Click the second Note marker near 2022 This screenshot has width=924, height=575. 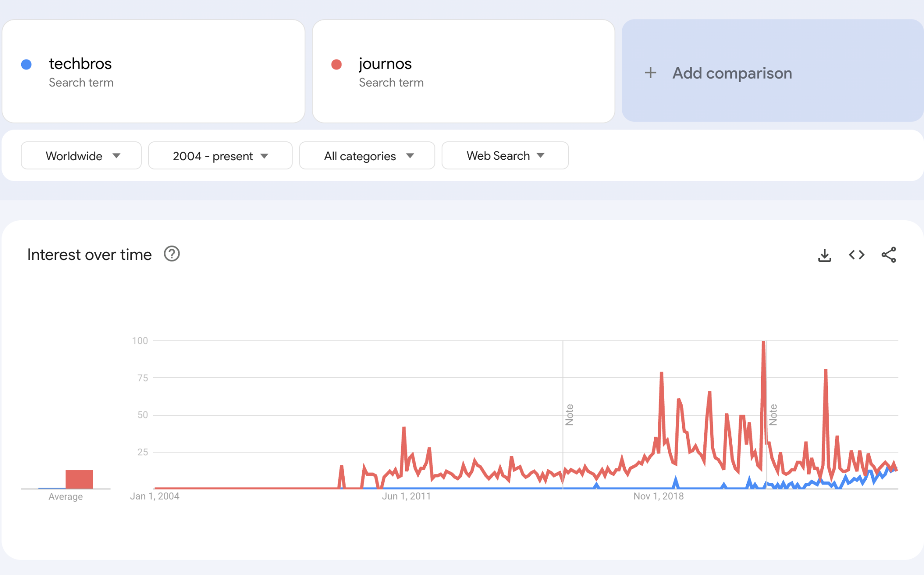tap(773, 414)
